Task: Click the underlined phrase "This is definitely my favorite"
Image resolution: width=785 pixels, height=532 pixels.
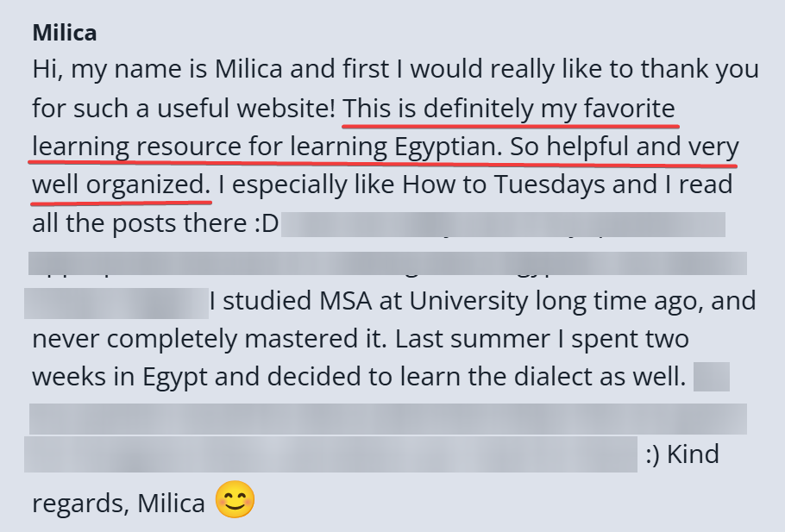Action: [509, 110]
